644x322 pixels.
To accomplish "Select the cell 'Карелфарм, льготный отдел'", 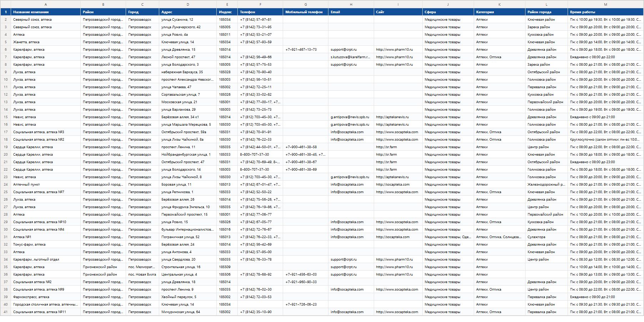I will click(x=46, y=260).
